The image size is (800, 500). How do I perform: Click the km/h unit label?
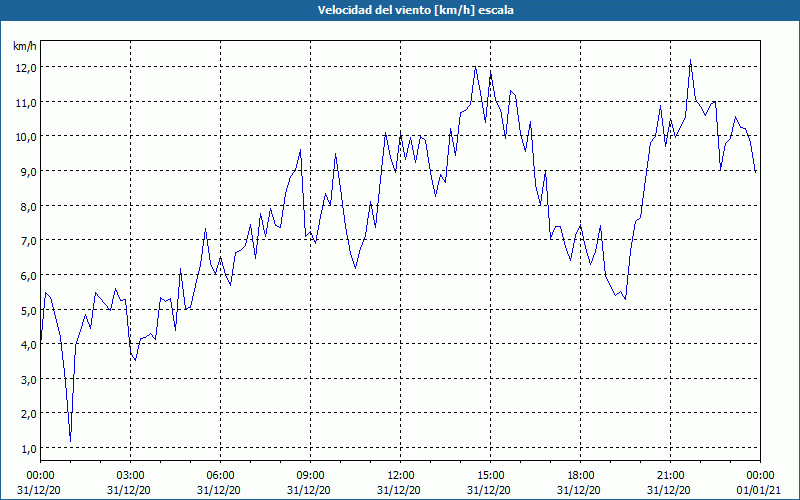(24, 46)
